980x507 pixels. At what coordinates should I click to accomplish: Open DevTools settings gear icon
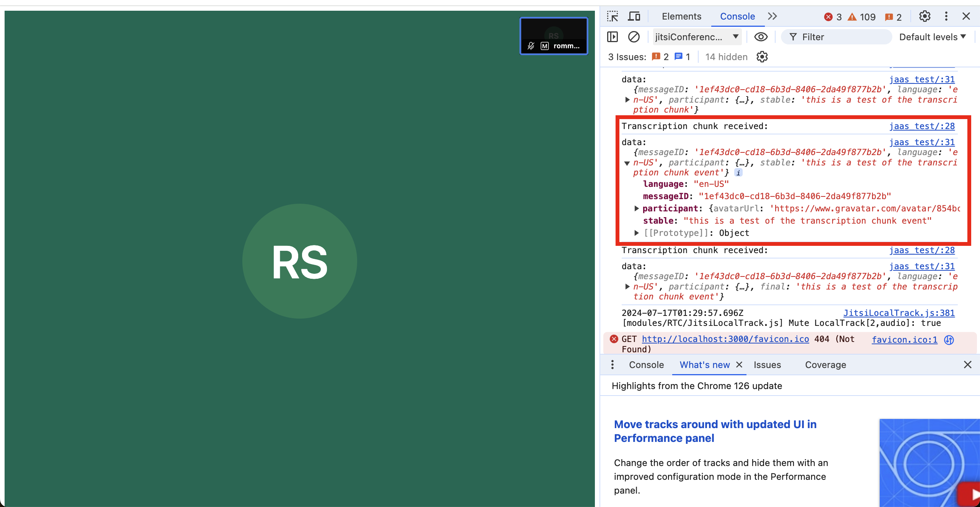pyautogui.click(x=925, y=16)
